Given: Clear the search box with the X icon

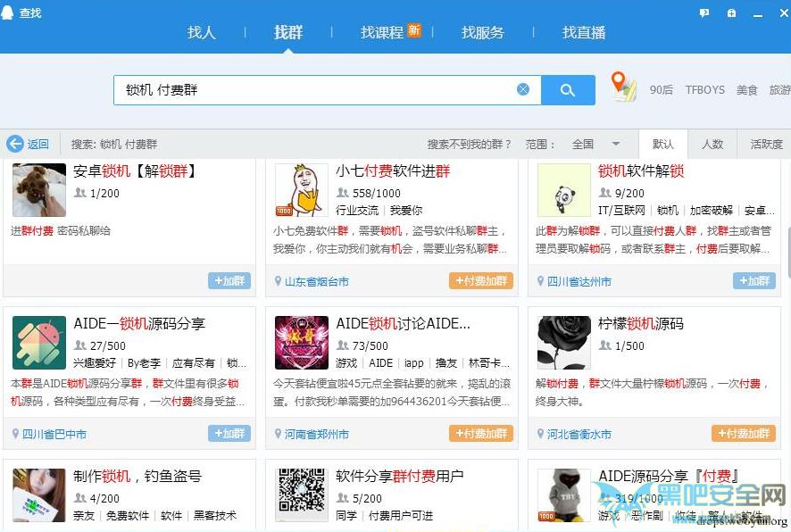Looking at the screenshot, I should 523,89.
